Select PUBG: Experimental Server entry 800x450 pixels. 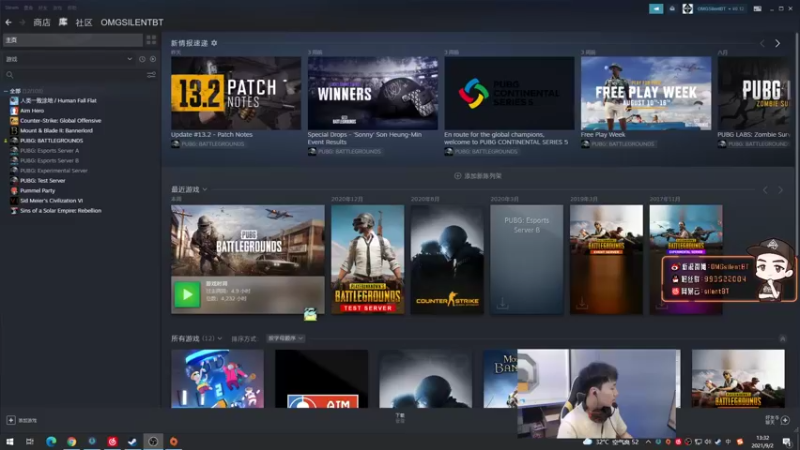[54, 170]
